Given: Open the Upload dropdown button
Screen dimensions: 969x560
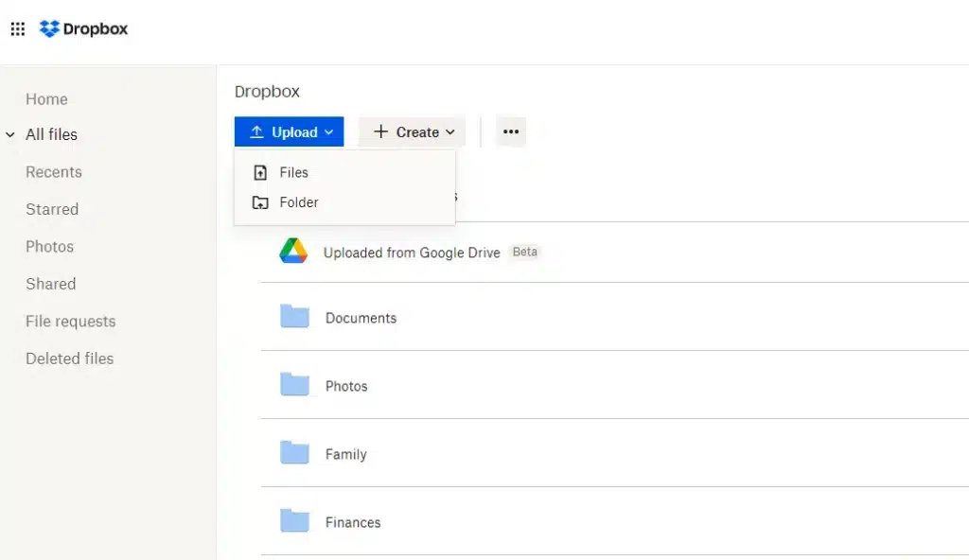Looking at the screenshot, I should pyautogui.click(x=290, y=131).
